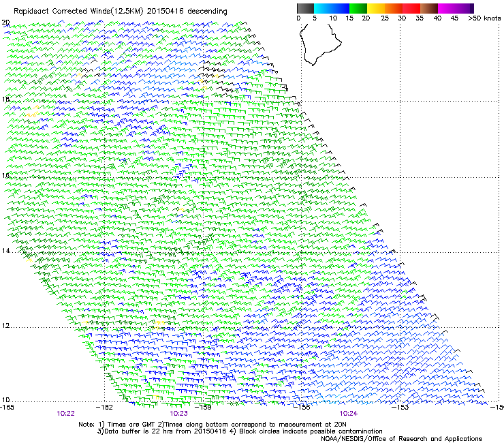Click the title 'Rapidscat Corrected Winds(12.5KM)'
The image size is (504, 443).
tap(78, 12)
